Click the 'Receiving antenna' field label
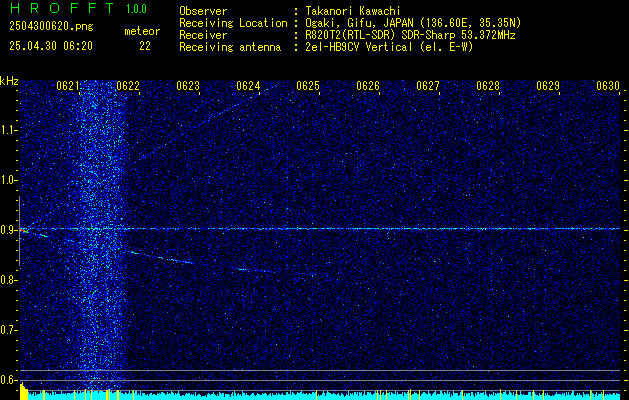The width and height of the screenshot is (629, 400). click(230, 47)
